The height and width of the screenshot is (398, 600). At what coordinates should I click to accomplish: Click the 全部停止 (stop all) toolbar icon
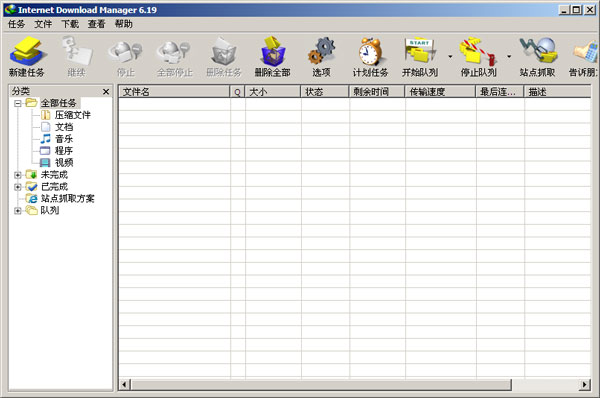(x=174, y=52)
